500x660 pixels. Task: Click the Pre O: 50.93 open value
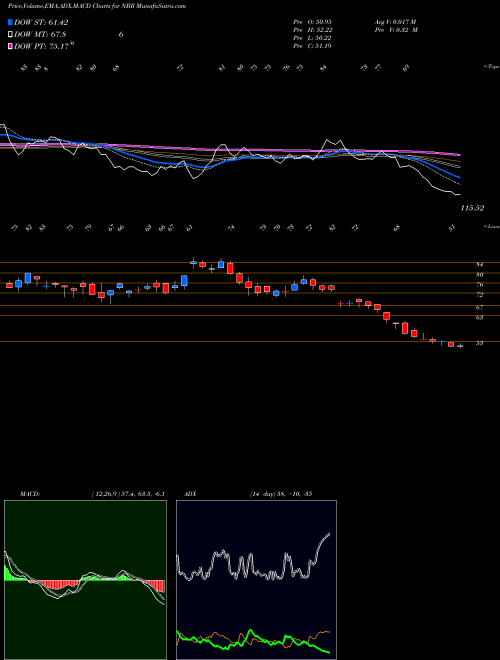[x=313, y=22]
